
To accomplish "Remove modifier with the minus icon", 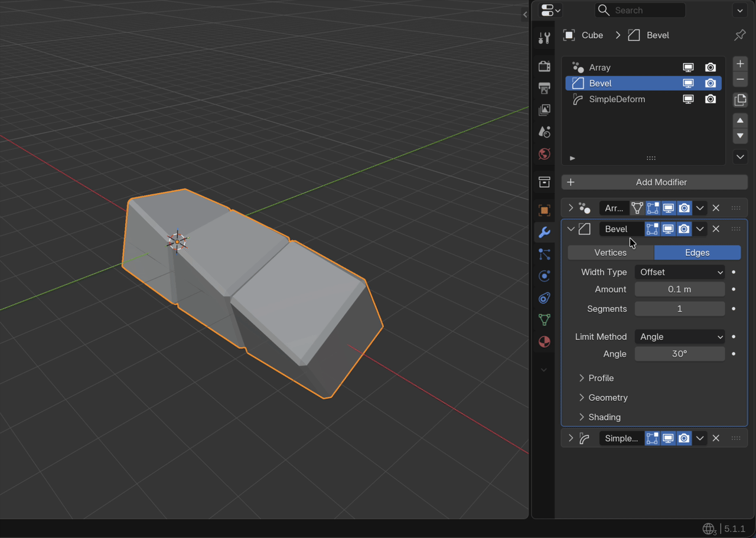I will coord(740,79).
